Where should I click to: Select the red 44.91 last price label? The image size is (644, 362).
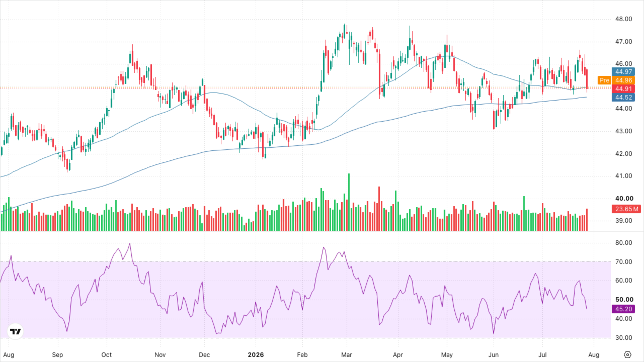(x=623, y=89)
